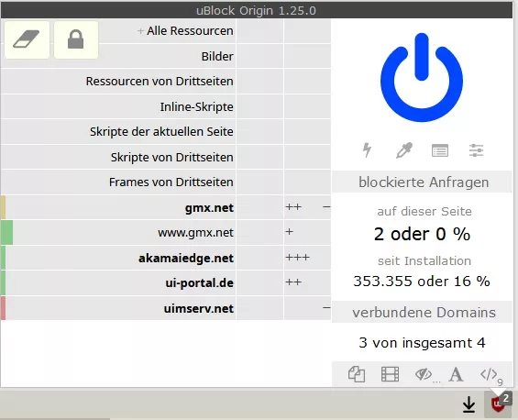The height and width of the screenshot is (420, 518).
Task: Select the Alle Ressourcen row label
Action: pyautogui.click(x=190, y=31)
